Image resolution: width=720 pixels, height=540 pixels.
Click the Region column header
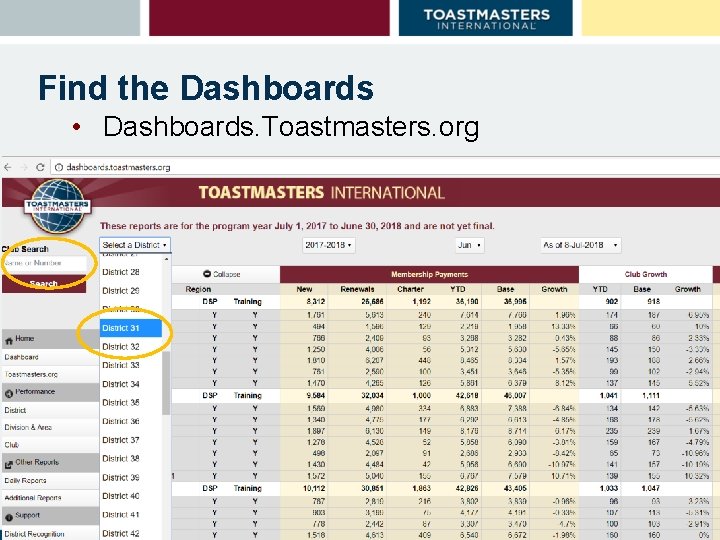pyautogui.click(x=198, y=289)
